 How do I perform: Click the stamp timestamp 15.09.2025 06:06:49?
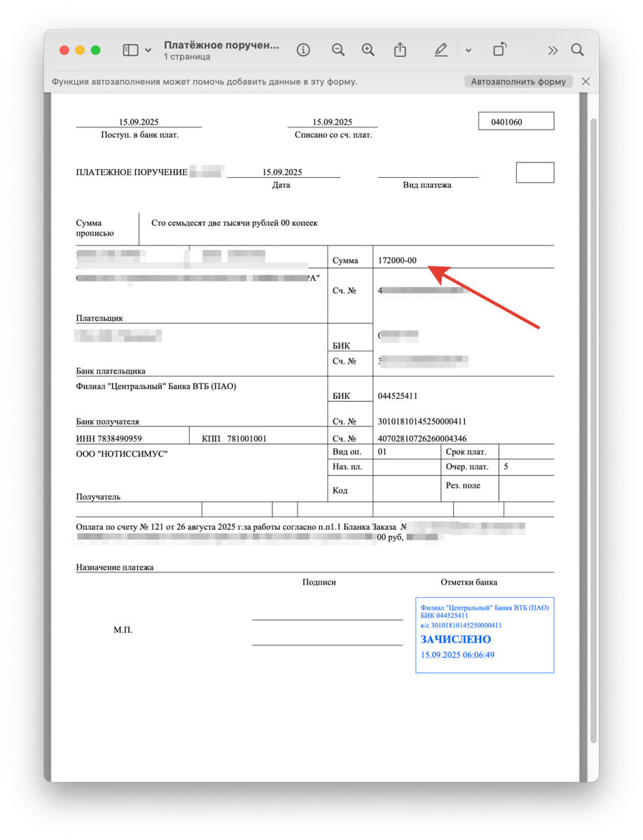click(x=458, y=655)
